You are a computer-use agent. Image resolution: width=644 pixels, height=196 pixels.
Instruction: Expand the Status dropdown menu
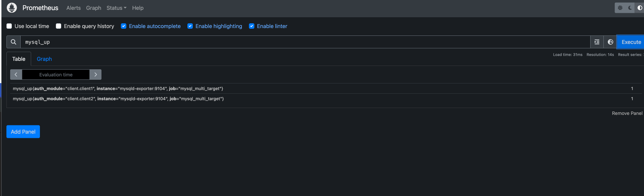coord(116,8)
